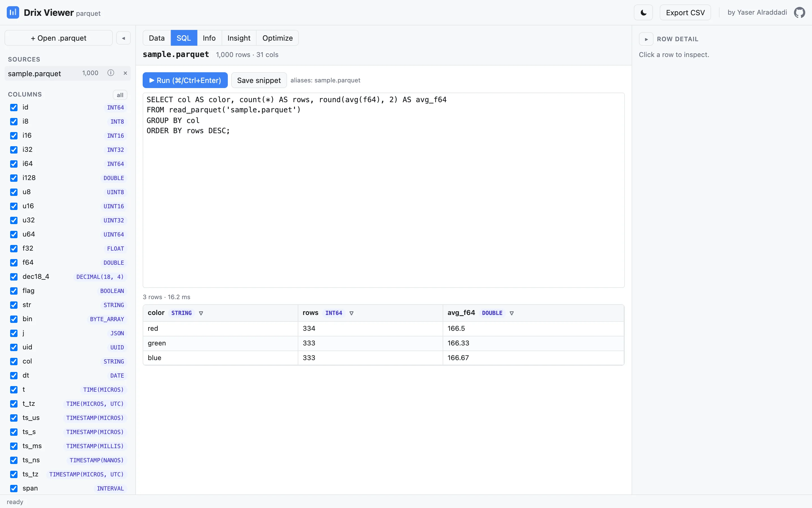Switch to the Data tab

(157, 38)
